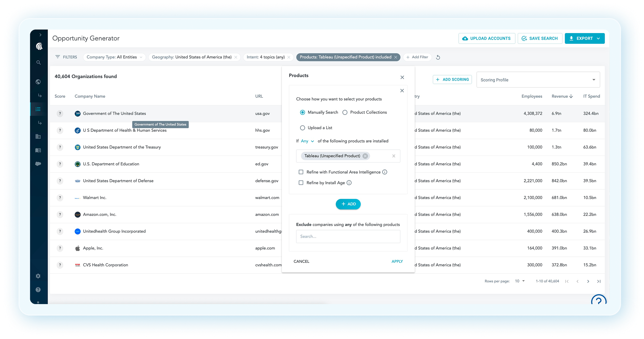Viewport: 644px width, 339px height.
Task: Click CANCEL in the Products panel
Action: pos(301,262)
